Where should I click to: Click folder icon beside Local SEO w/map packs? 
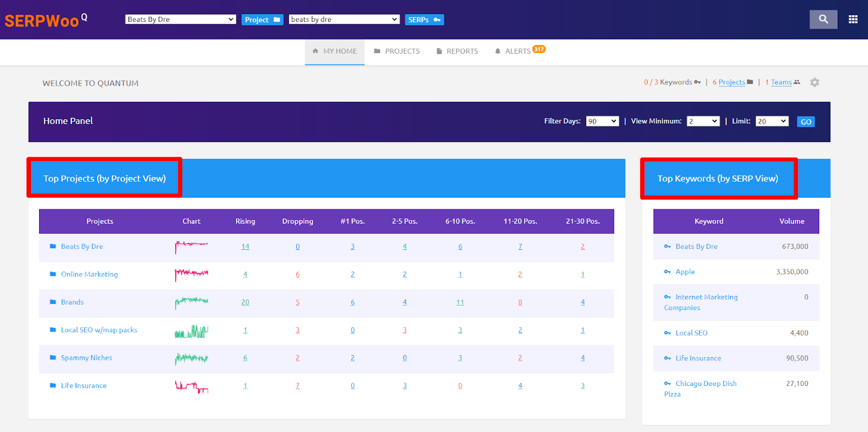pyautogui.click(x=53, y=330)
